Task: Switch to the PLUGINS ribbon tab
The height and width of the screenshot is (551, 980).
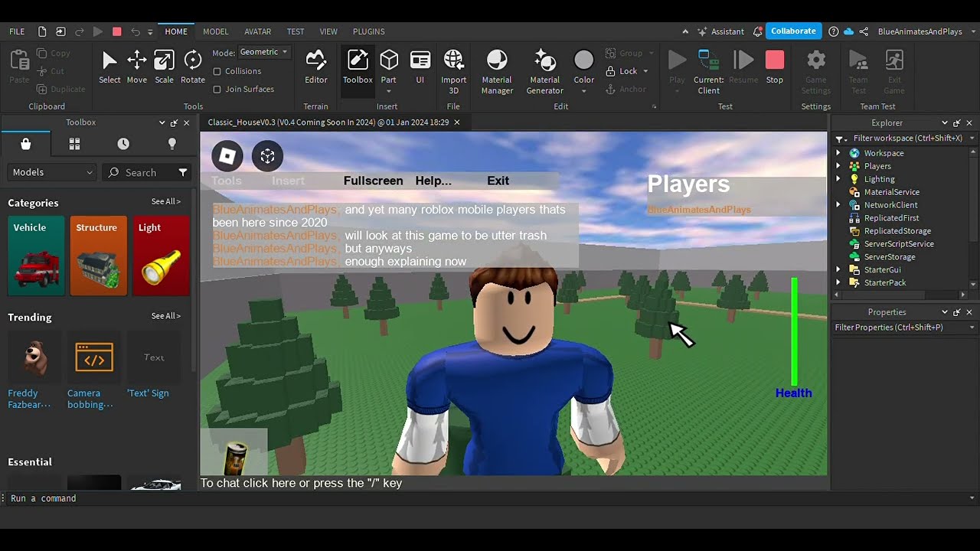Action: point(369,31)
